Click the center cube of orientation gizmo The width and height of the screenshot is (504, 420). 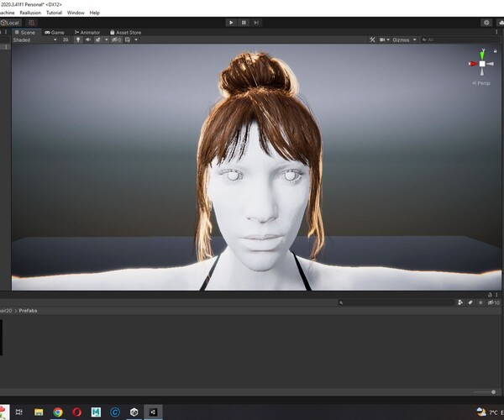click(x=482, y=64)
